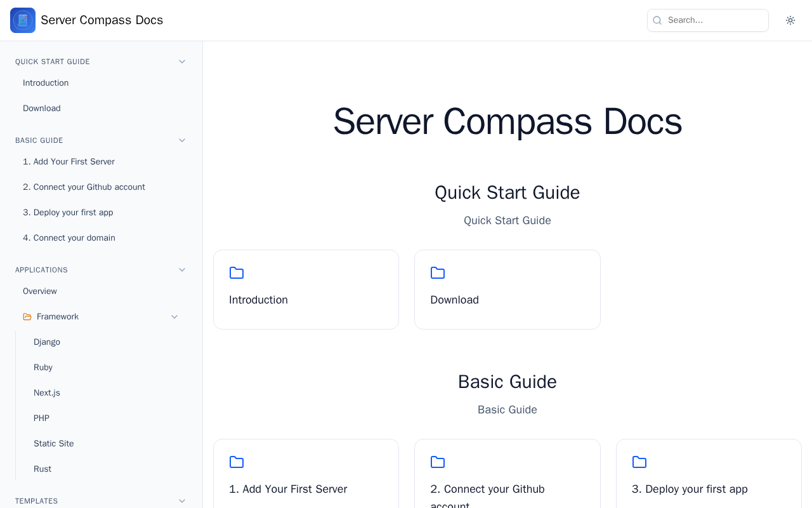Click the orange Framework folder icon in sidebar
812x508 pixels.
pos(27,317)
